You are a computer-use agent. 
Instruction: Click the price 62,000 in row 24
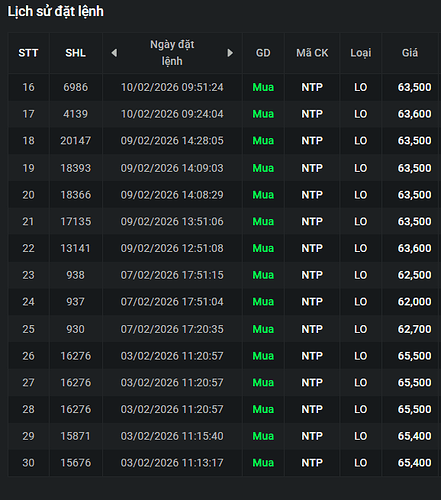[414, 302]
